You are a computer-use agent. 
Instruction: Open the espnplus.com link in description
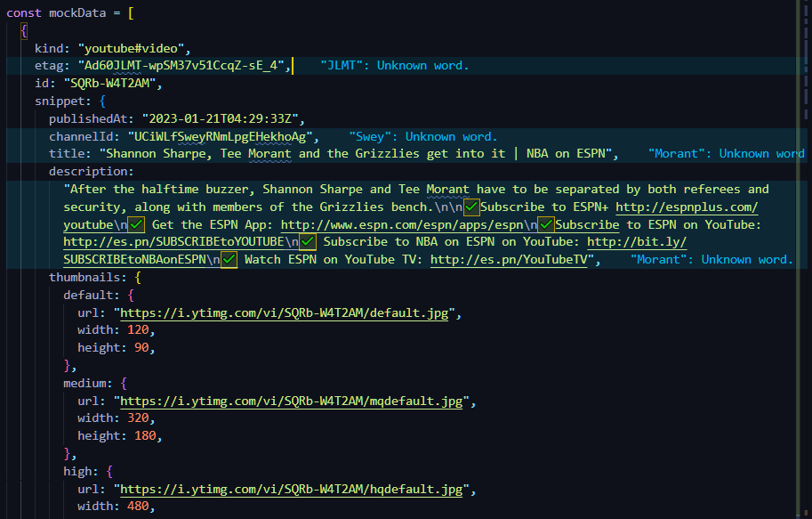click(687, 207)
